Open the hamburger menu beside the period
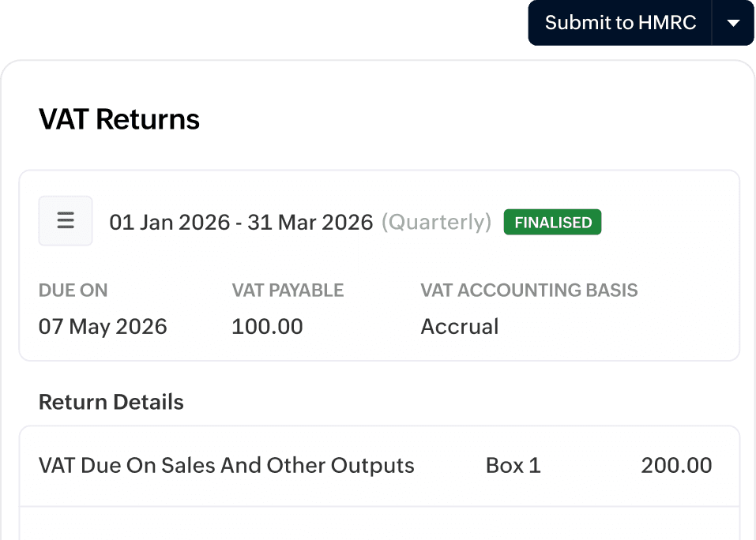This screenshot has height=540, width=756. coord(66,221)
